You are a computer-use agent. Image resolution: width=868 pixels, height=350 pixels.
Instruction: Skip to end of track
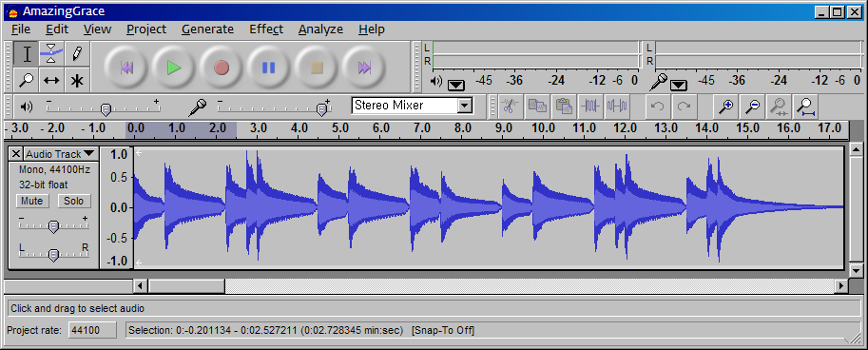tap(364, 68)
